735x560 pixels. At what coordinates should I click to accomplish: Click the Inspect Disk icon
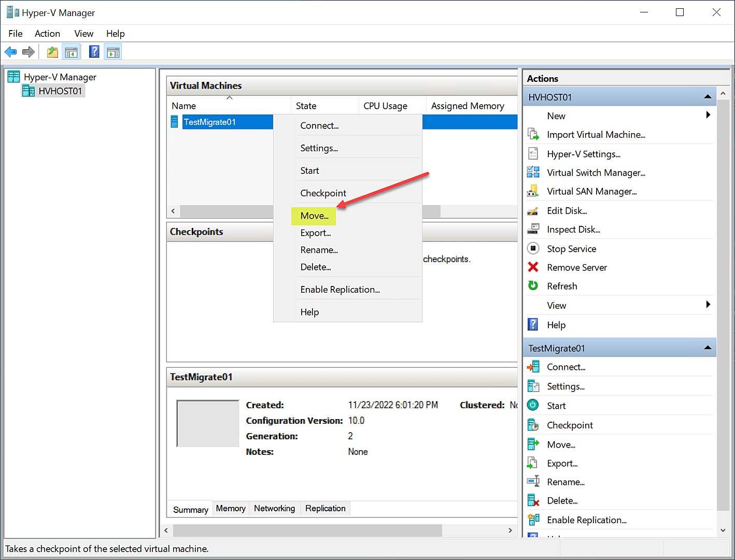coord(533,229)
